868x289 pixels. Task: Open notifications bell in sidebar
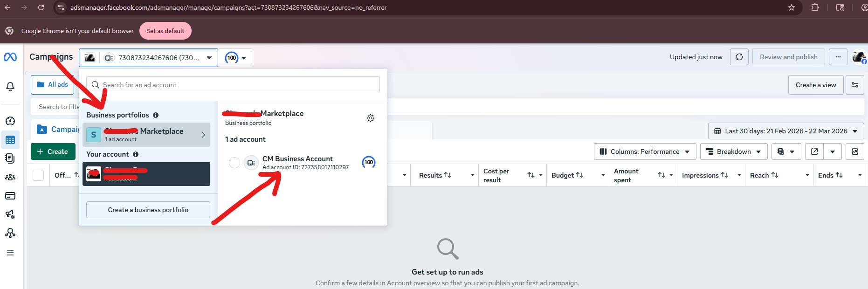click(x=10, y=87)
